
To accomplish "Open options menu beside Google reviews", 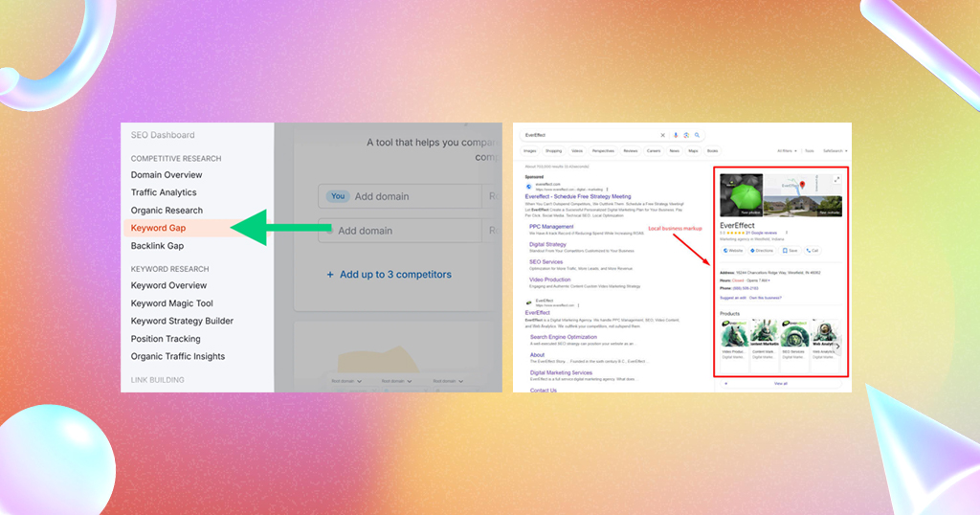I will tap(787, 233).
